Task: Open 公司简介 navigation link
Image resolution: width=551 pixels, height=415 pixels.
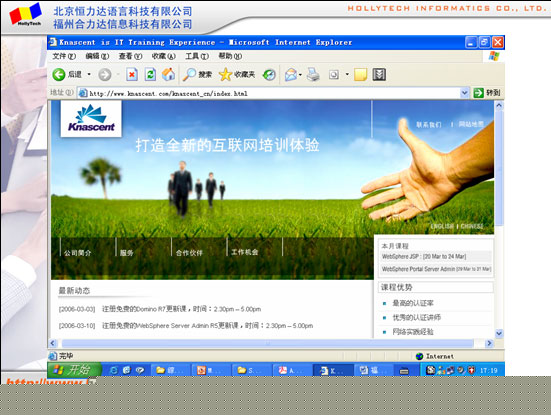Action: 78,253
